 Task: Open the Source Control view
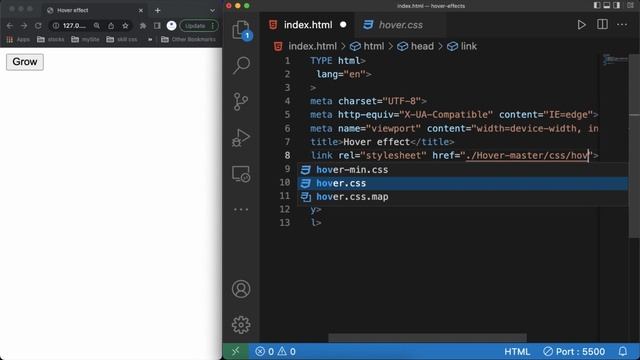coord(241,102)
